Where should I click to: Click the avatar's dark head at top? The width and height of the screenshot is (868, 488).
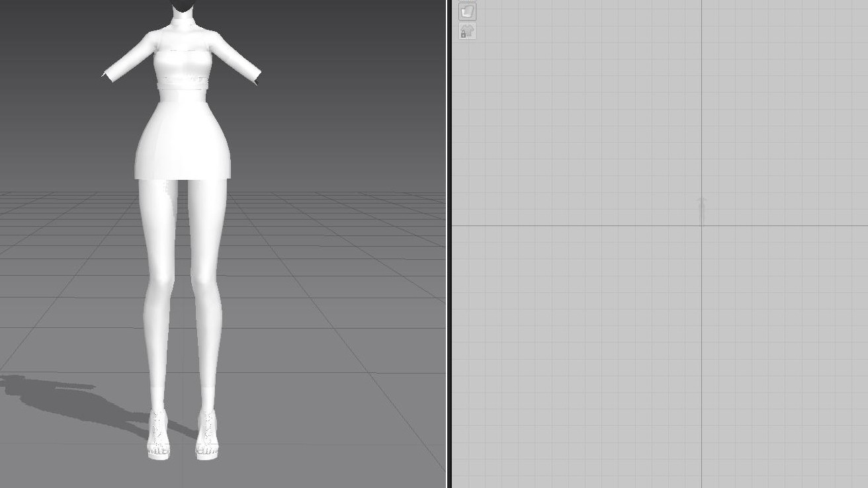point(183,6)
